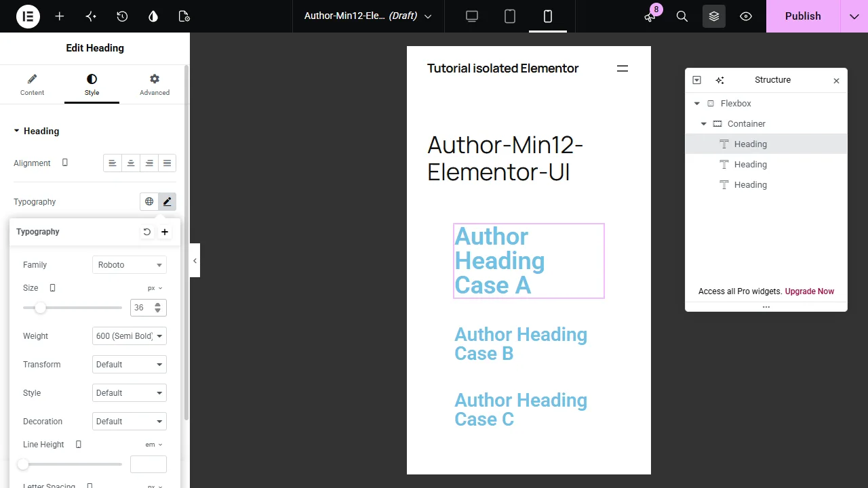
Task: Switch to the Advanced tab
Action: pyautogui.click(x=155, y=85)
